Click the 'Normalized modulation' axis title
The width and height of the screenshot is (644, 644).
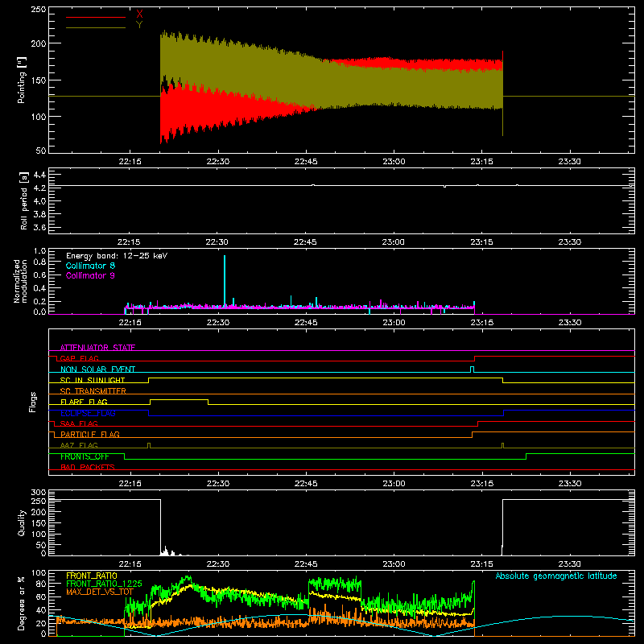coord(20,281)
